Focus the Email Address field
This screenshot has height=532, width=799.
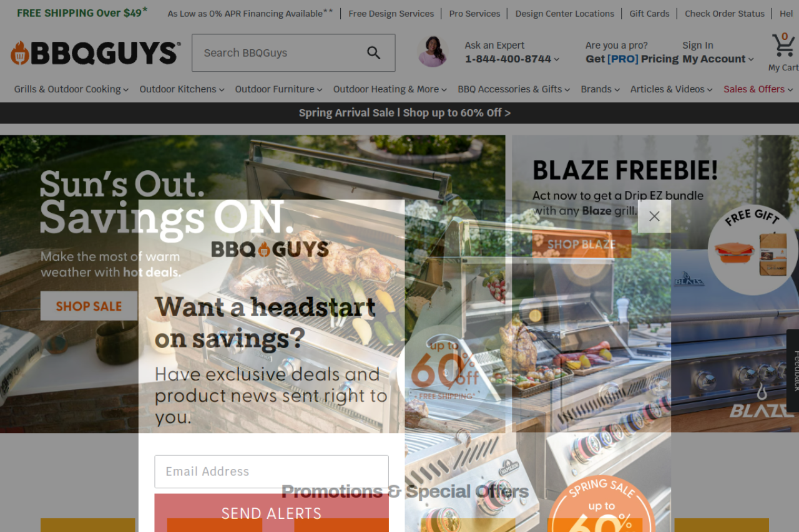[272, 472]
